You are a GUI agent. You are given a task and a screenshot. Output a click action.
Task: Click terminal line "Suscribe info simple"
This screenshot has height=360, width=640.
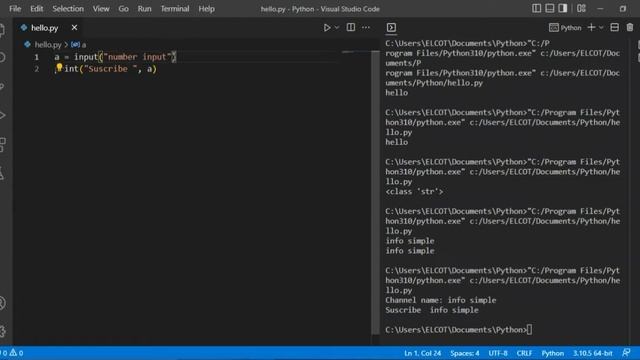432,310
